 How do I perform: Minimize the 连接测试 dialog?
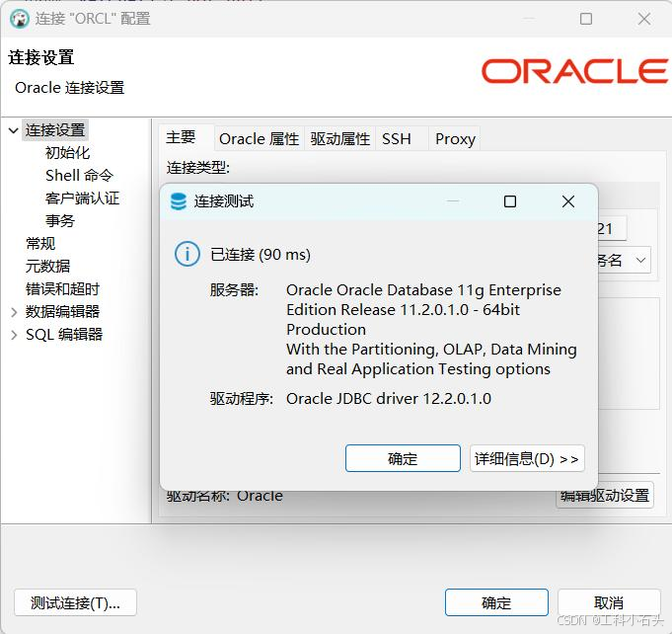[x=453, y=200]
